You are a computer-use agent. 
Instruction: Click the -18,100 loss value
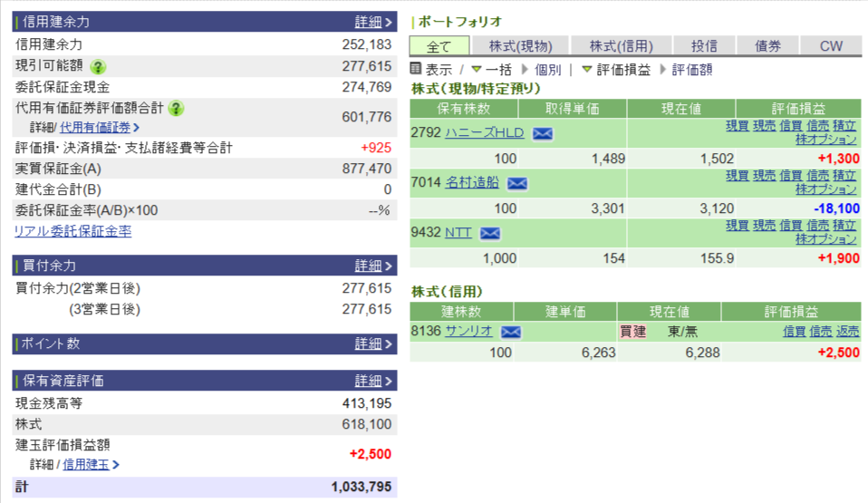[836, 208]
